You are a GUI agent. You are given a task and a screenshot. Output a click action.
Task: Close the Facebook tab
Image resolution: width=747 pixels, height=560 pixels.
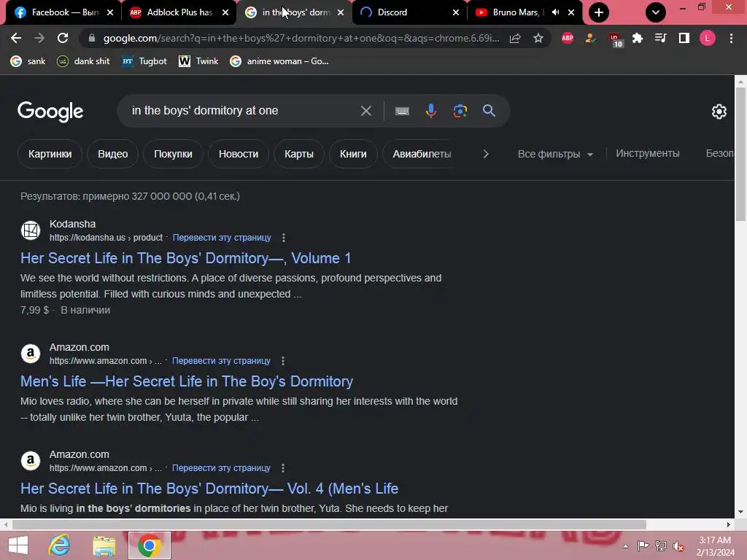[x=110, y=12]
